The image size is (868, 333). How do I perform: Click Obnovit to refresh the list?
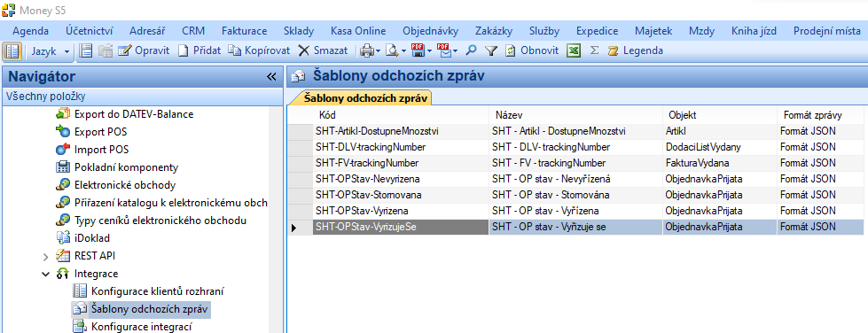(532, 50)
